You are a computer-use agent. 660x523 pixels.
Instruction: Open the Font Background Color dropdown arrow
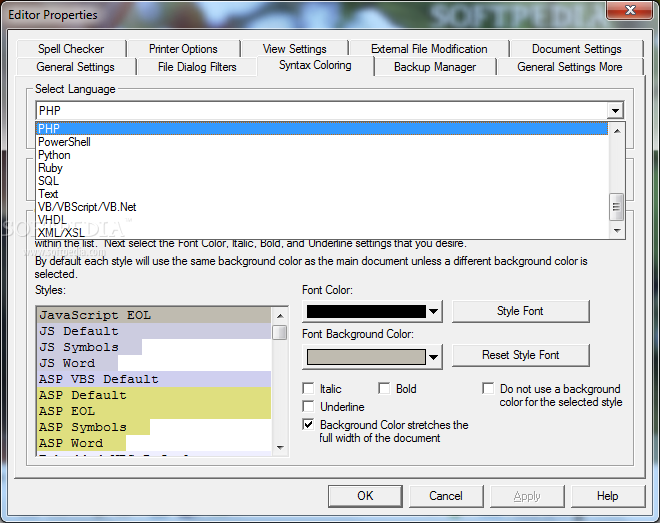point(434,357)
